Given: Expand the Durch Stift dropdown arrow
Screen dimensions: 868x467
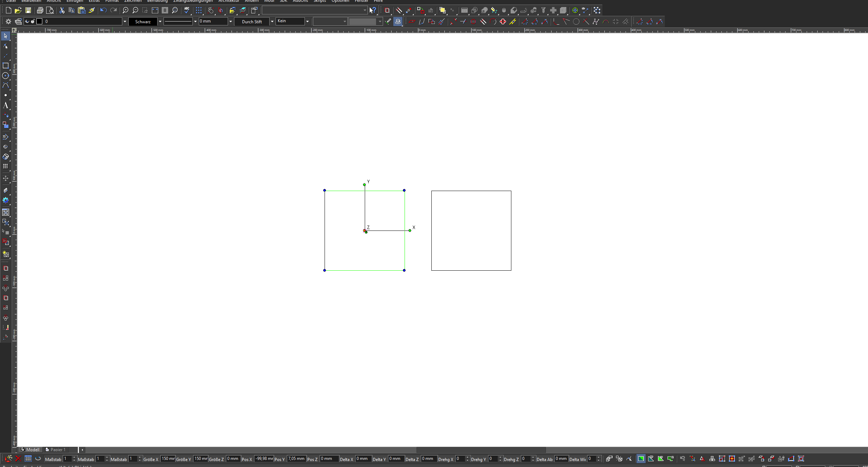Looking at the screenshot, I should click(272, 21).
